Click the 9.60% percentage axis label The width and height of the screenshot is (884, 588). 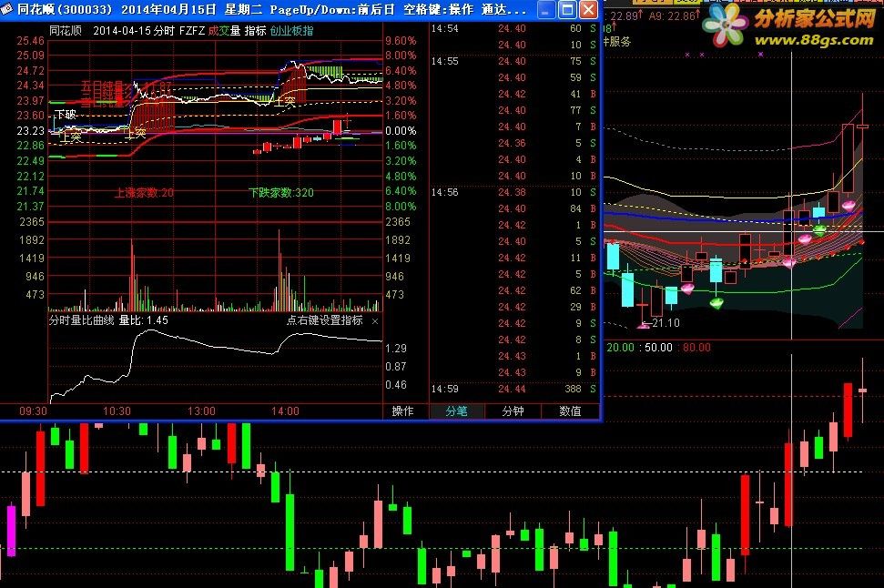pos(401,41)
